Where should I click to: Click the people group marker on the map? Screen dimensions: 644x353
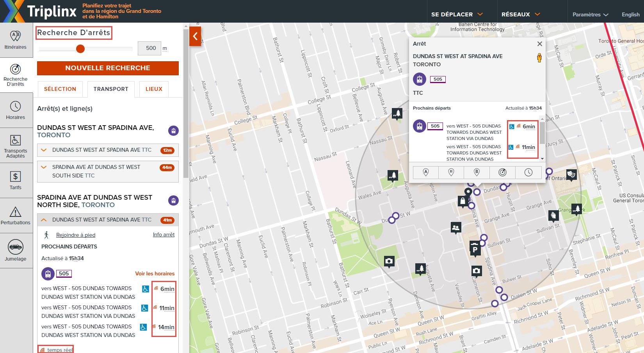[x=455, y=227]
